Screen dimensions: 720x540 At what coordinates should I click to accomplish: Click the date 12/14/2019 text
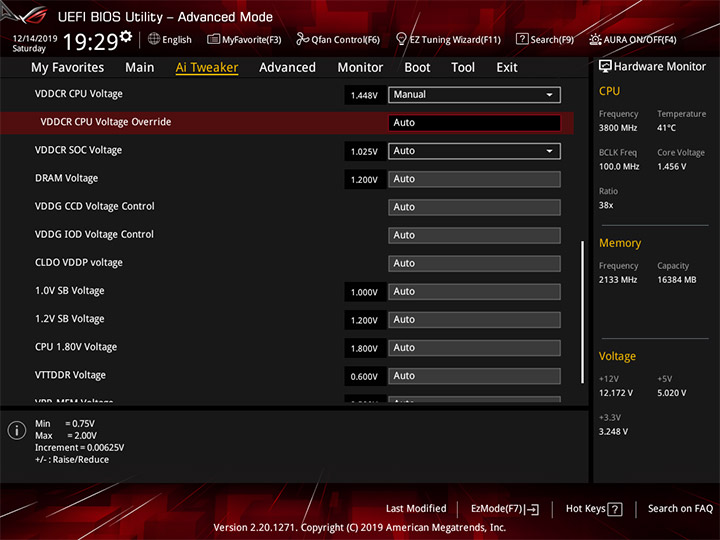tap(35, 39)
